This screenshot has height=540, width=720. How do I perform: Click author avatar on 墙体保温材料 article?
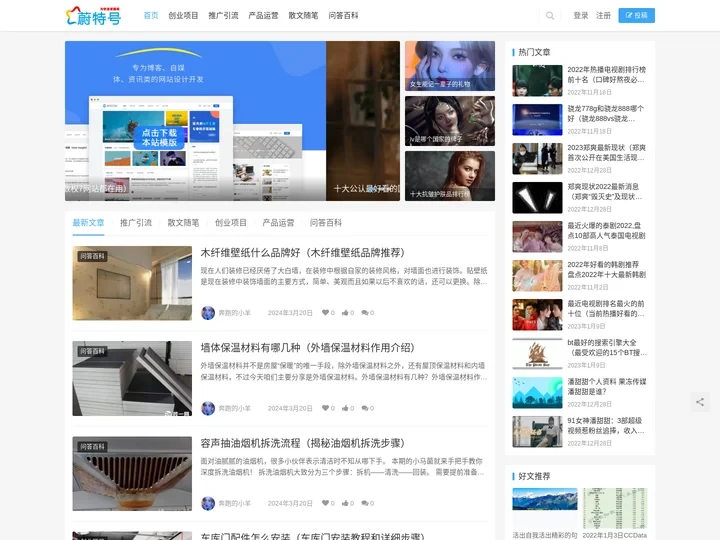(x=208, y=408)
